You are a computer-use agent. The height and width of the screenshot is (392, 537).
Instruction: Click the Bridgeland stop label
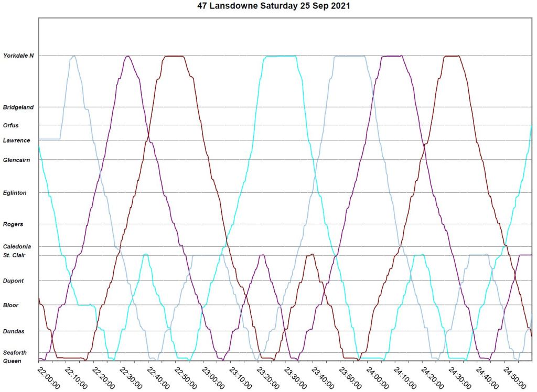(18, 107)
